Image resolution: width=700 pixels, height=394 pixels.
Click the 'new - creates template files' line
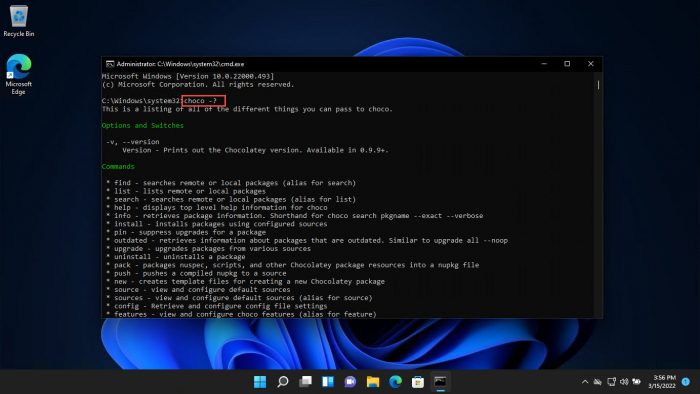coord(245,282)
